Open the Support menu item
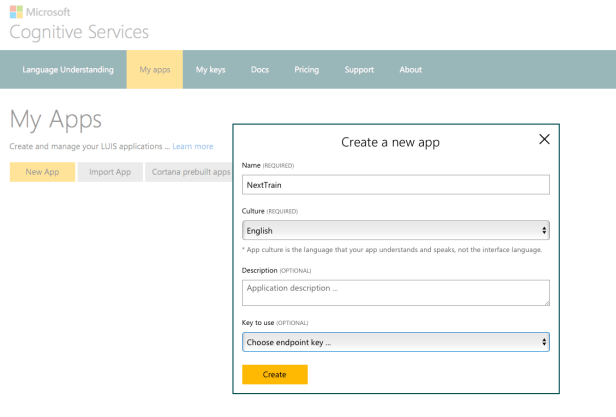This screenshot has width=616, height=417. pyautogui.click(x=359, y=70)
